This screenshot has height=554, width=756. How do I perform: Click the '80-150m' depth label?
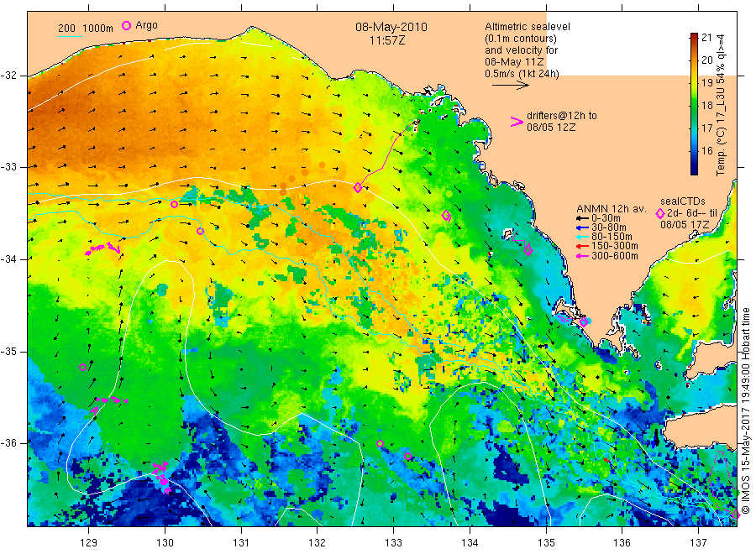click(x=612, y=237)
